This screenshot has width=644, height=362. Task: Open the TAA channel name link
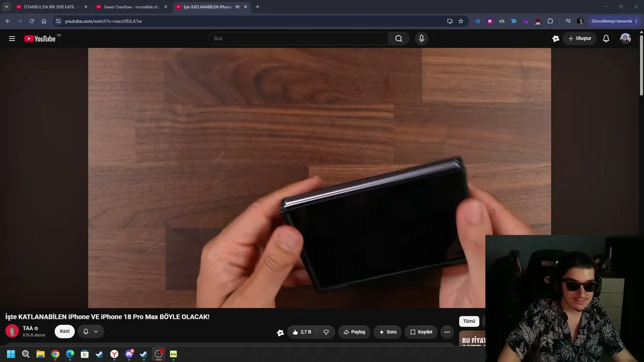[x=28, y=328]
